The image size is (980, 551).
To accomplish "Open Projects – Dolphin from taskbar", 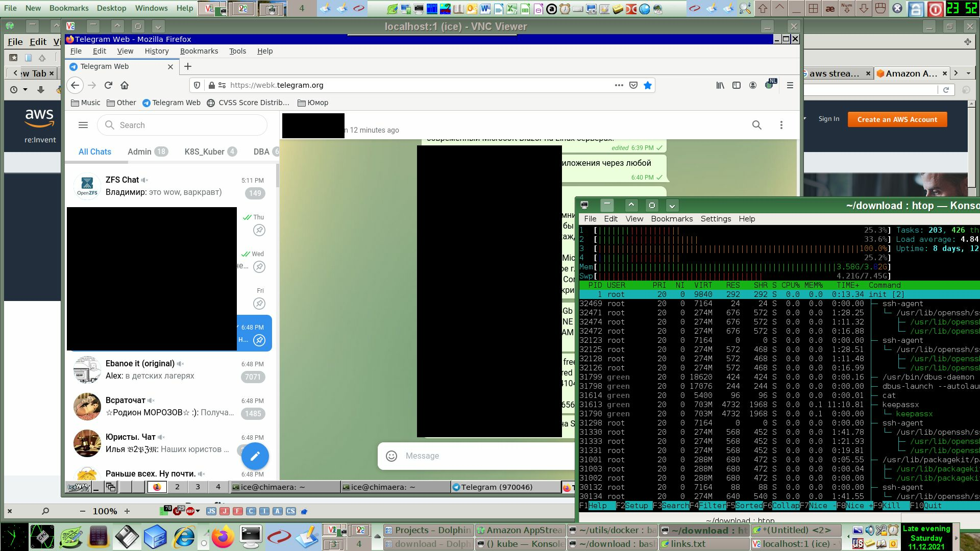I will pyautogui.click(x=429, y=531).
